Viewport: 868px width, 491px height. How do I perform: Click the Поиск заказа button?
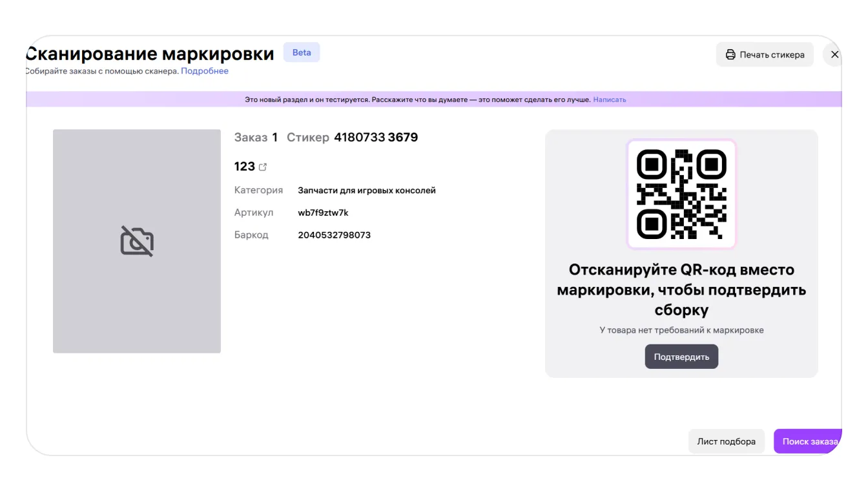809,442
